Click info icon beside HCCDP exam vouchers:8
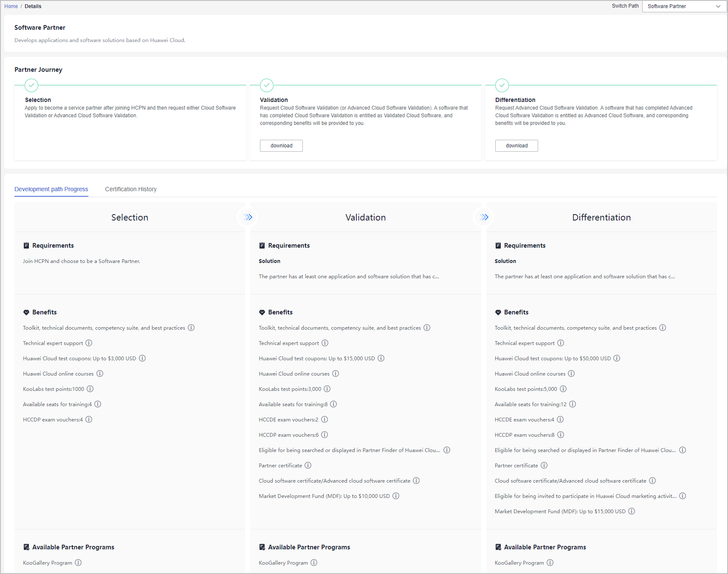Viewport: 728px width, 574px height. click(561, 435)
